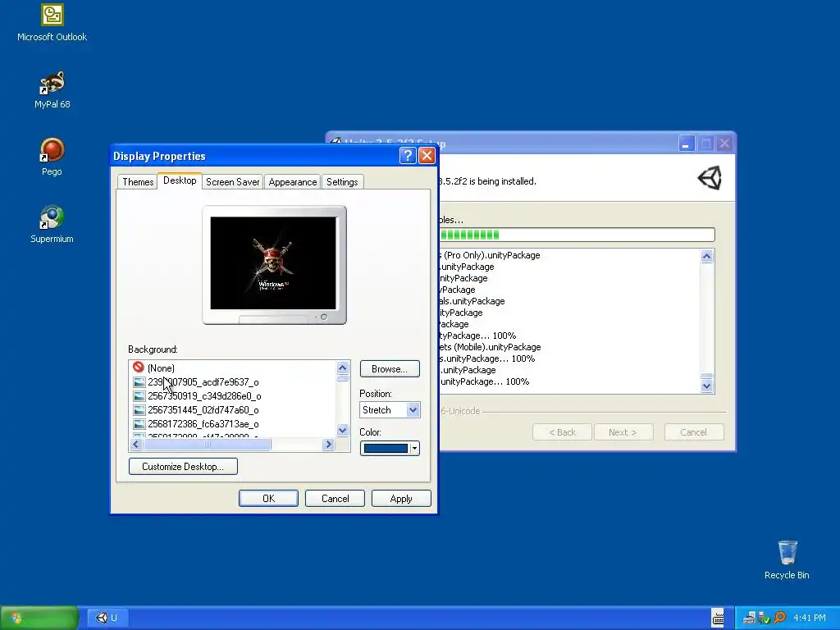Switch to the Desktop tab
This screenshot has height=630, width=840.
(x=180, y=180)
